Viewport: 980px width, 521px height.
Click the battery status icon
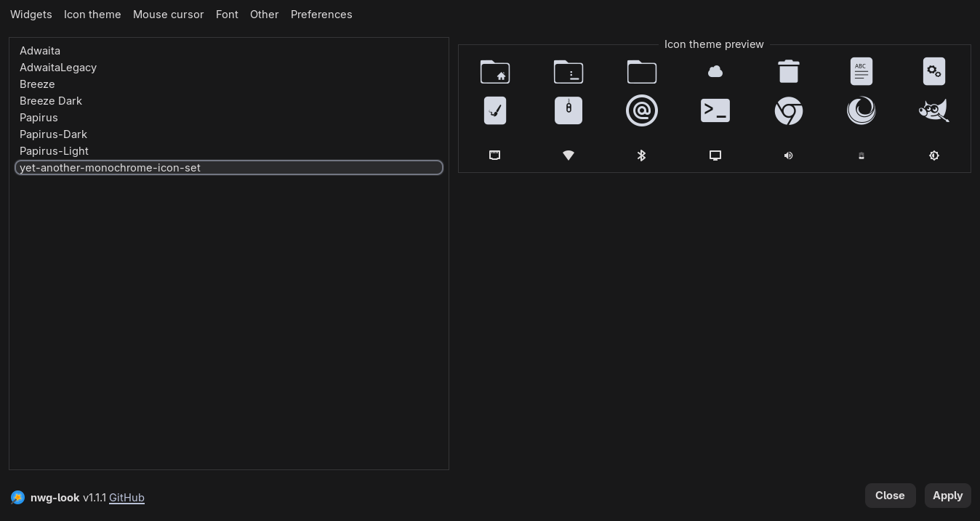coord(861,156)
